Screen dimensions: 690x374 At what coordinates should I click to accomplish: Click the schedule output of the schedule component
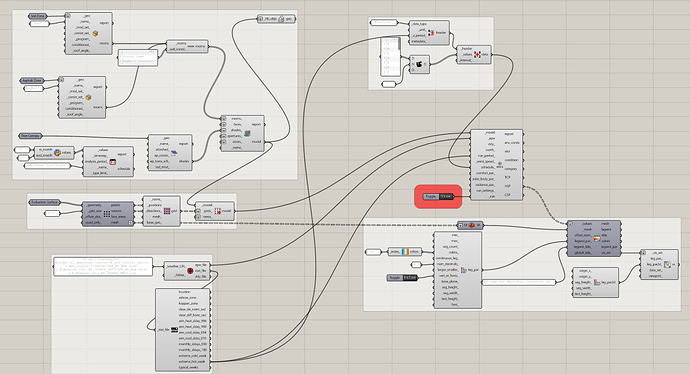[x=124, y=169]
